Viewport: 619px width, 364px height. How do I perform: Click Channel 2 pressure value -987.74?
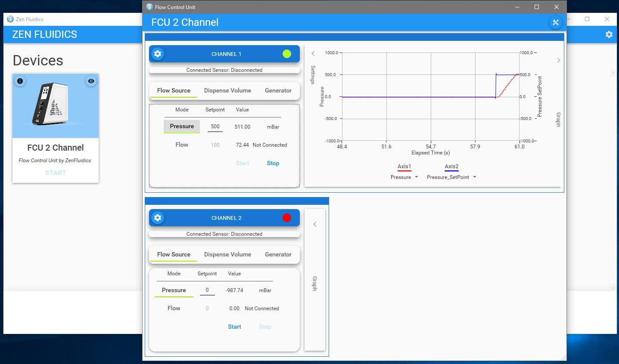click(234, 290)
